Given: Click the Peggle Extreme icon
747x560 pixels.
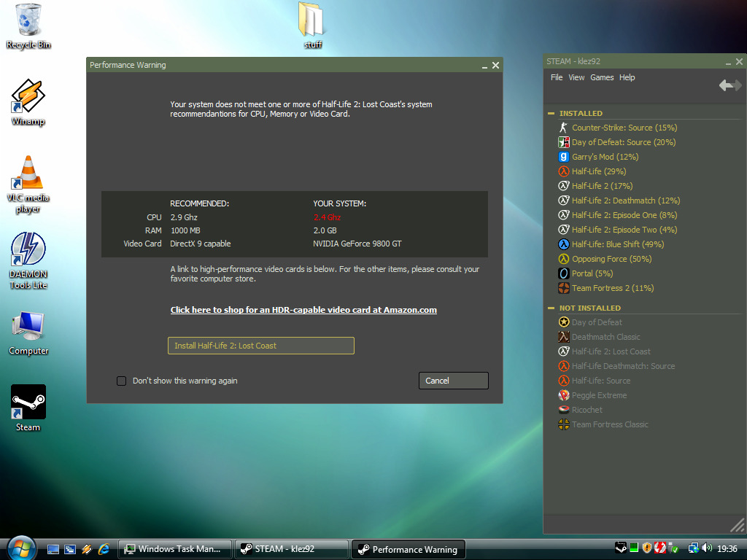Looking at the screenshot, I should click(x=564, y=395).
